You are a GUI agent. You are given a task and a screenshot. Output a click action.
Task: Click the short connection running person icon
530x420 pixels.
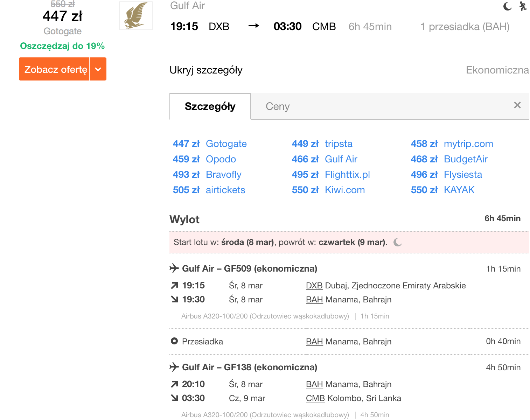[523, 6]
